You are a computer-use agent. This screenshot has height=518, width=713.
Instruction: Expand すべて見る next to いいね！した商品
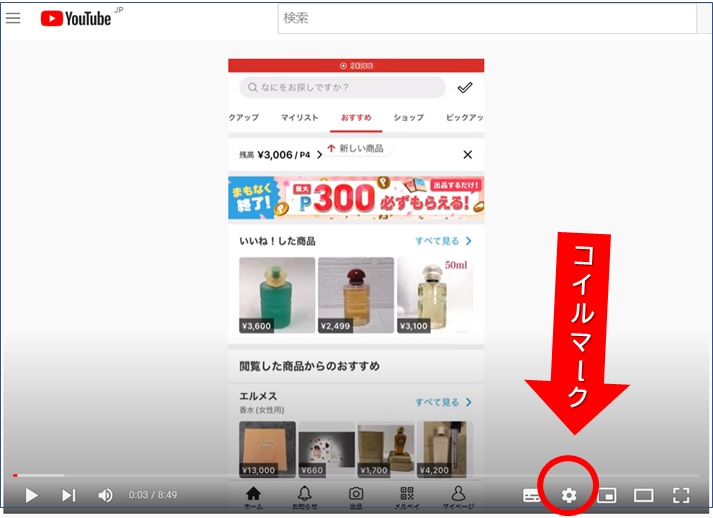tap(443, 241)
